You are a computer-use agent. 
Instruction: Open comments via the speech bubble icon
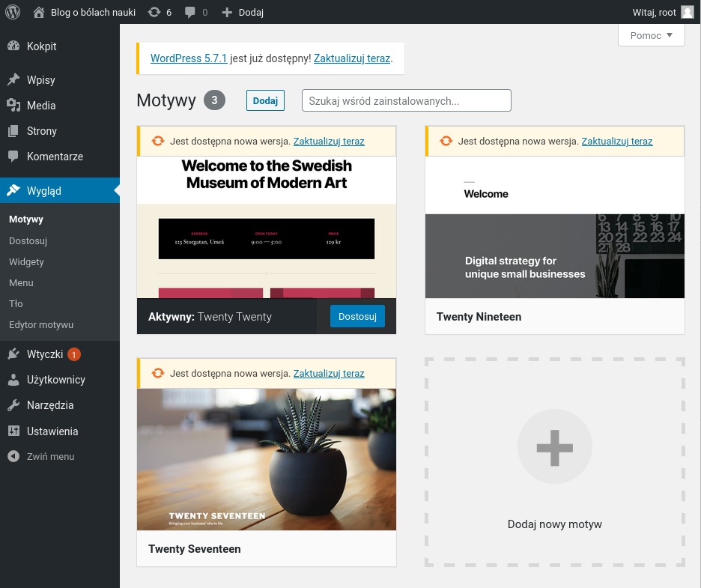pyautogui.click(x=190, y=12)
